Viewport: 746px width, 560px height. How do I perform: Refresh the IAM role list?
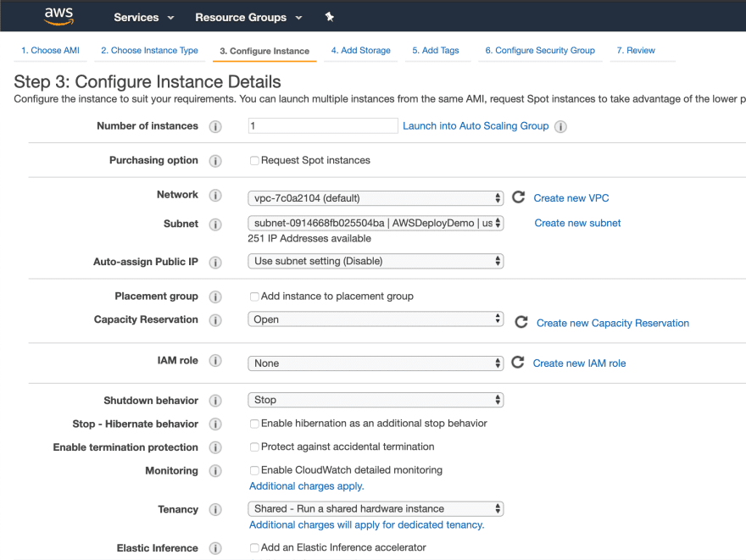[518, 363]
